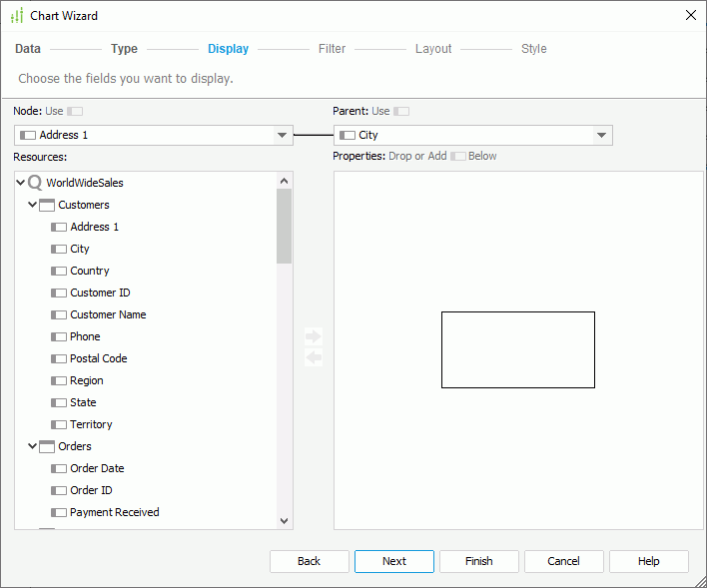Click the Payment Received field icon
This screenshot has width=707, height=588.
coord(59,512)
